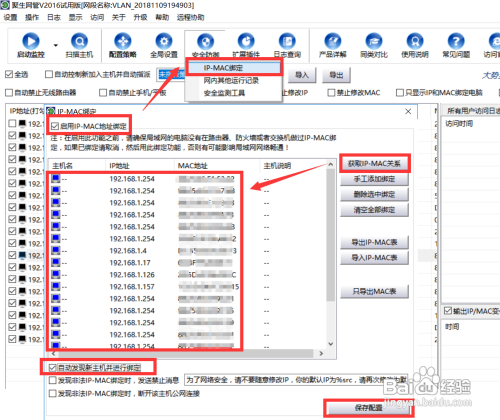Enable 只显示IP和MAC绑定电脑 checkbox

(400, 92)
